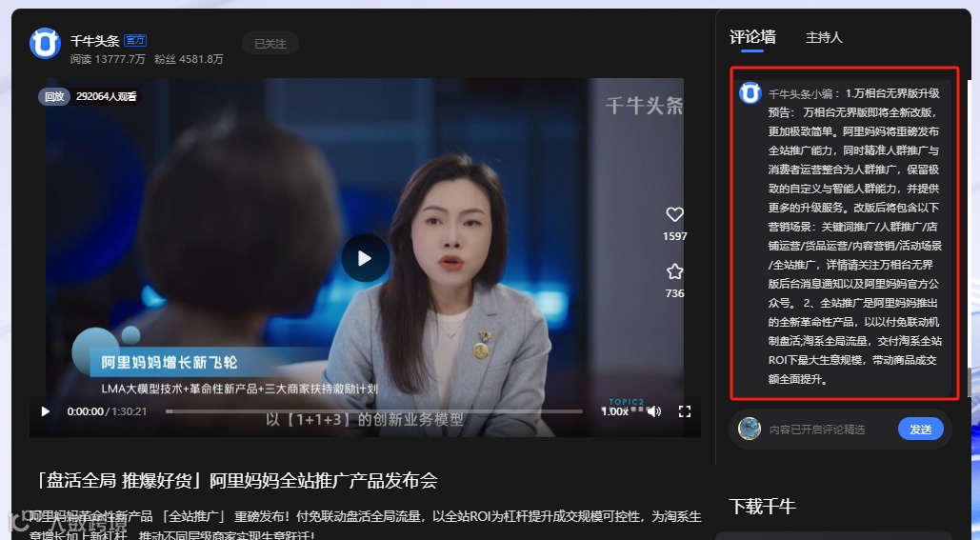The height and width of the screenshot is (540, 980).
Task: Click the small play icon in control bar
Action: click(x=45, y=411)
